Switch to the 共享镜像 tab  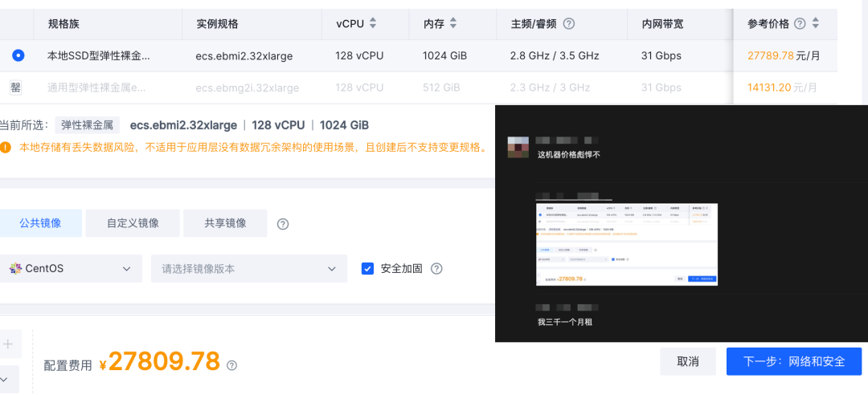click(x=225, y=223)
